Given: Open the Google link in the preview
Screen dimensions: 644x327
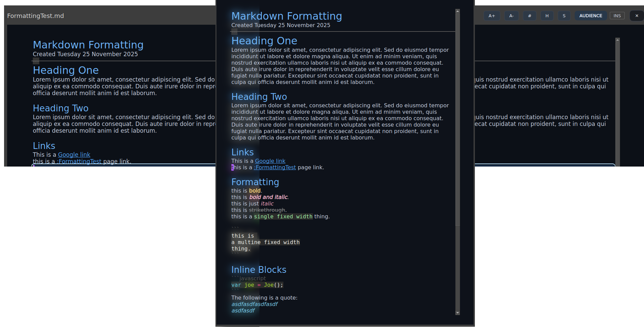Looking at the screenshot, I should point(270,161).
